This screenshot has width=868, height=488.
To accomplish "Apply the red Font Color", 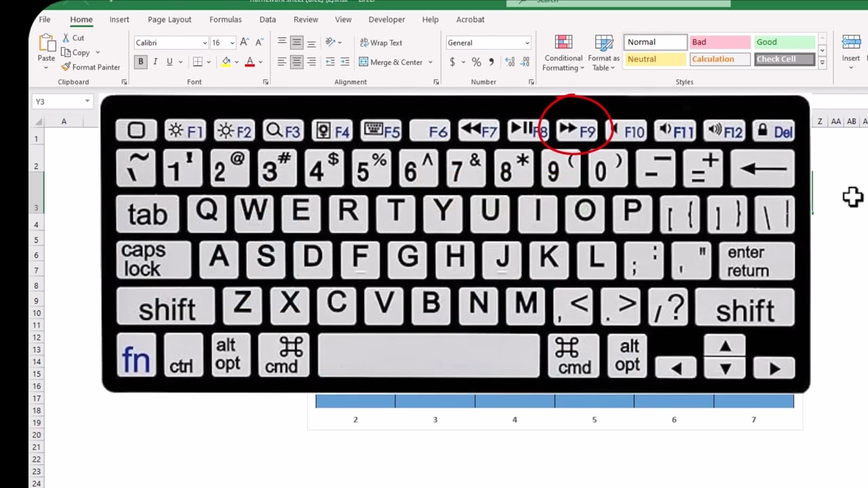I will [x=250, y=62].
